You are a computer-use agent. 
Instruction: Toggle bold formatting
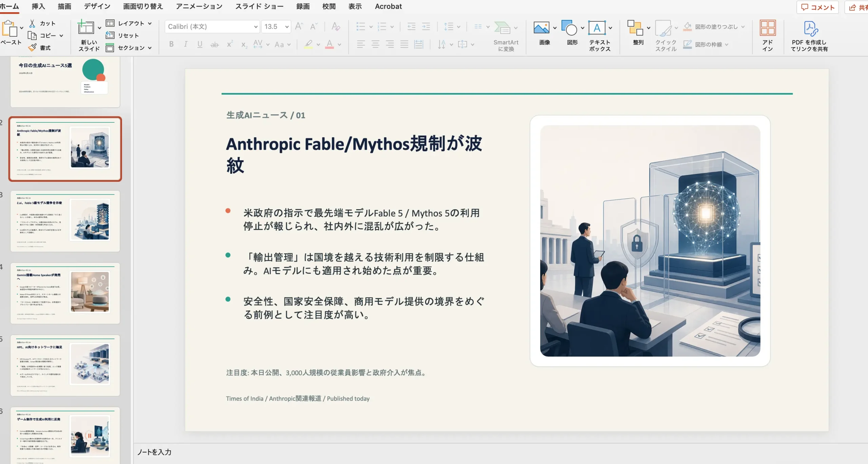[x=171, y=44]
